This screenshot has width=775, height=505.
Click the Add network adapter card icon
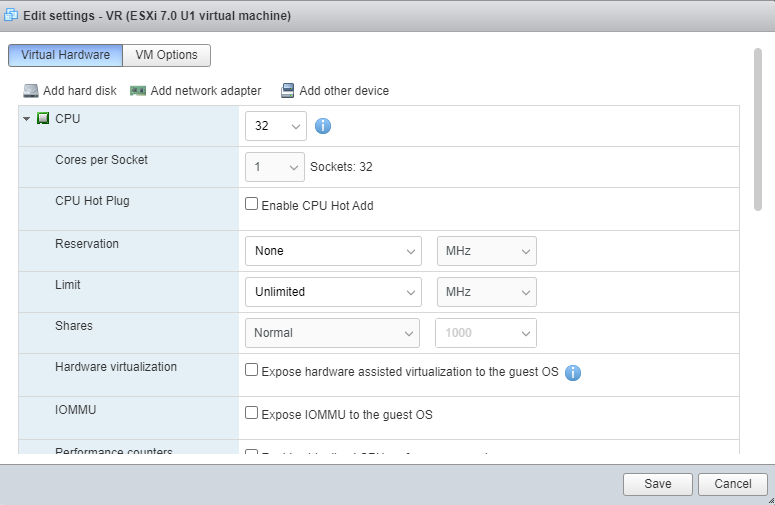(x=138, y=91)
